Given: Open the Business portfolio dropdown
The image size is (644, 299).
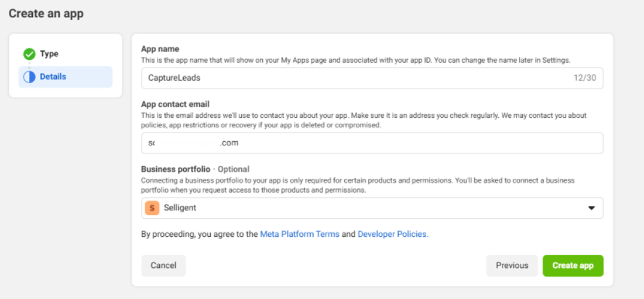Looking at the screenshot, I should (372, 208).
